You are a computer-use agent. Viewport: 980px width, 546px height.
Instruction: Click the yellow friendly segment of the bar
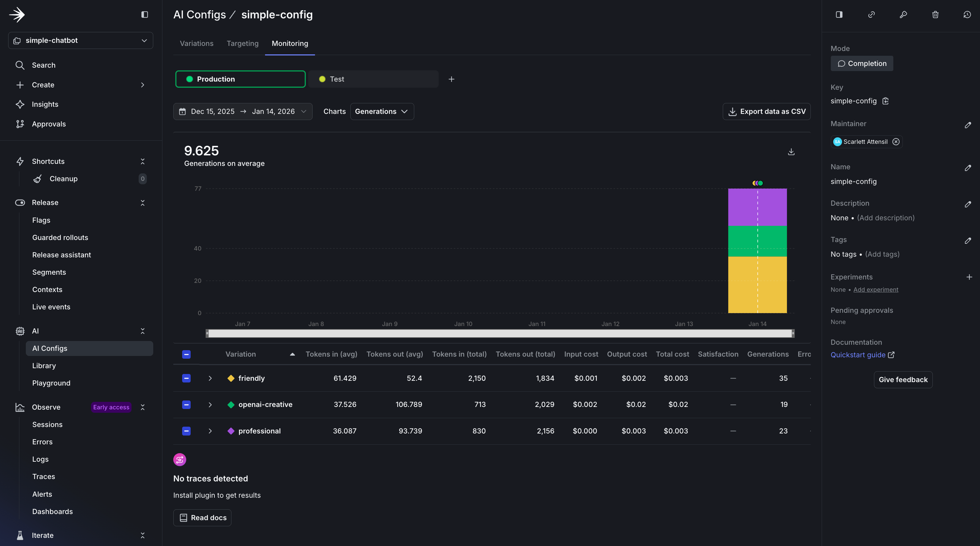coord(757,285)
